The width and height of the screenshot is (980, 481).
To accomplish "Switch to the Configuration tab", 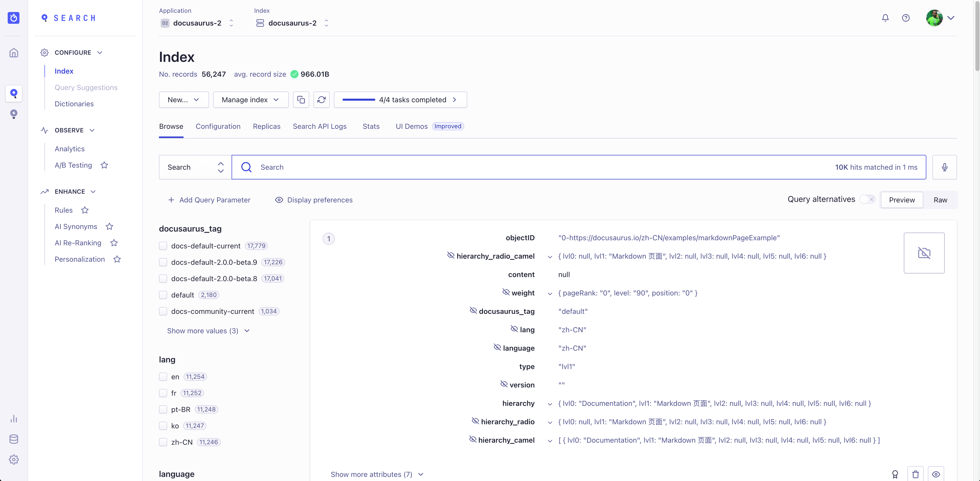I will pyautogui.click(x=218, y=126).
